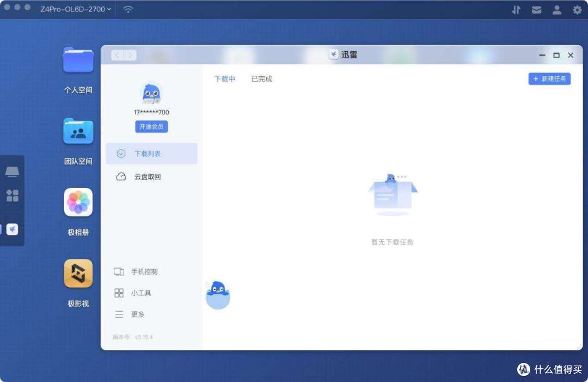Open the 个人空间 folder icon

click(x=78, y=60)
